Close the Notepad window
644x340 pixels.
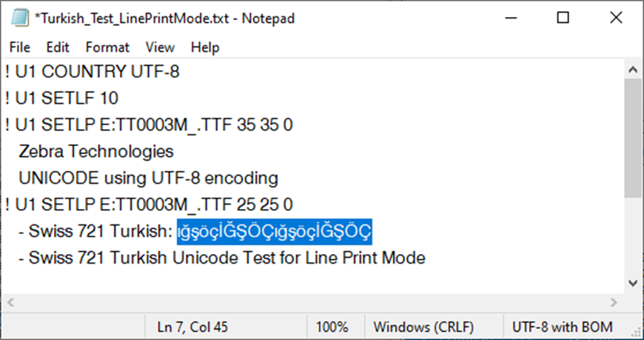pyautogui.click(x=616, y=18)
